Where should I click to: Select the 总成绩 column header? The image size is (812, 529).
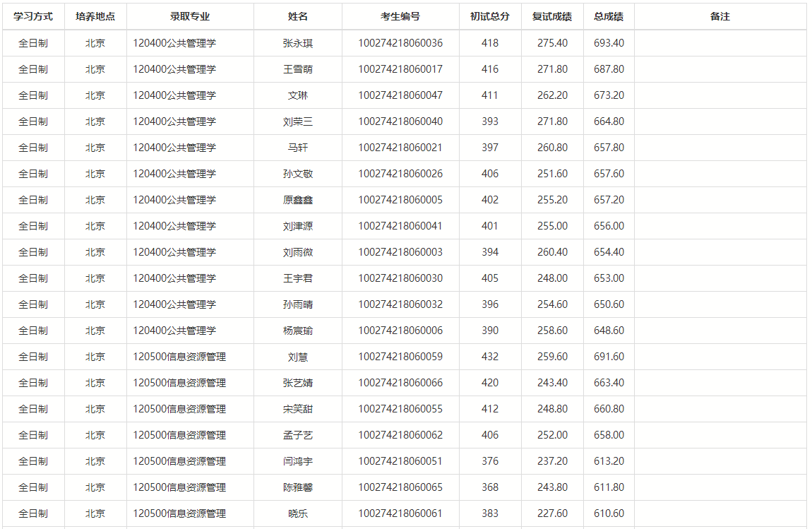click(609, 16)
